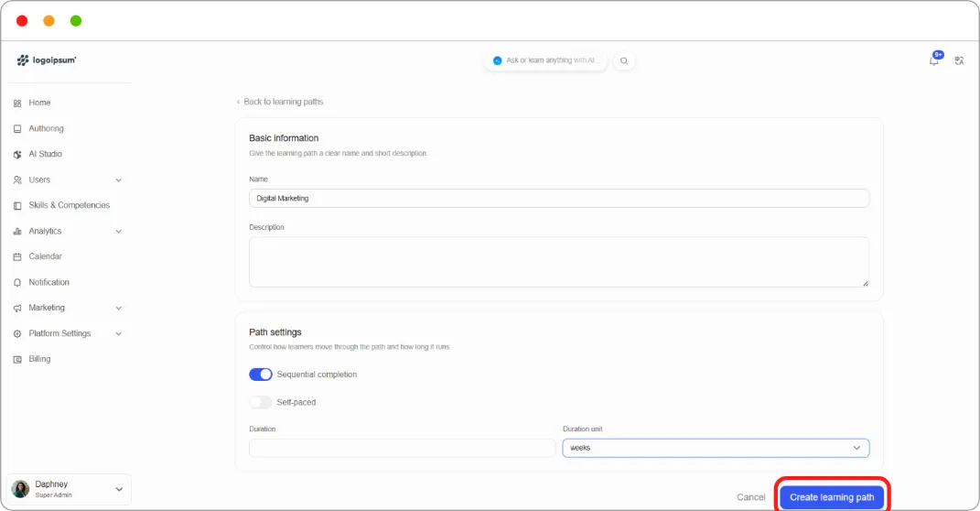Screen dimensions: 980x511
Task: Open Notification menu item
Action: pyautogui.click(x=48, y=282)
